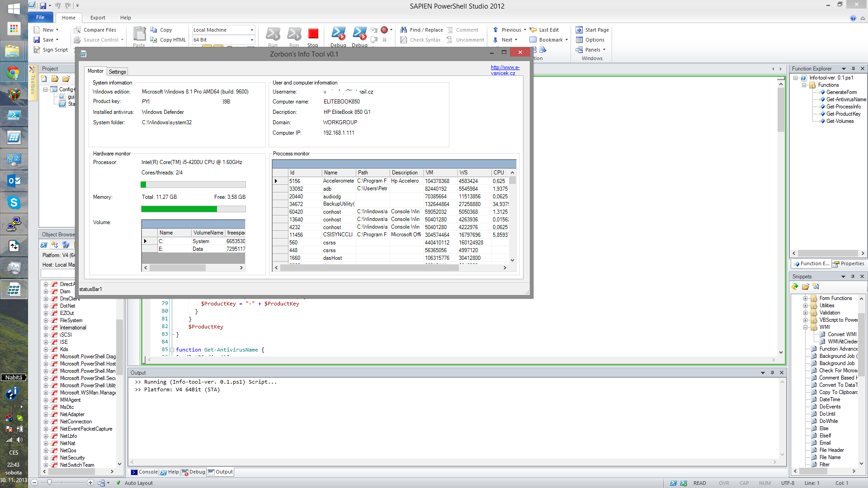Toggle auto-hide pin on Output panel

(x=772, y=373)
